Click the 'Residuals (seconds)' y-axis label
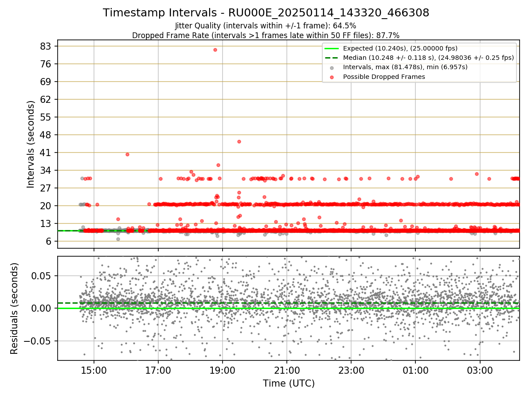 (x=14, y=308)
